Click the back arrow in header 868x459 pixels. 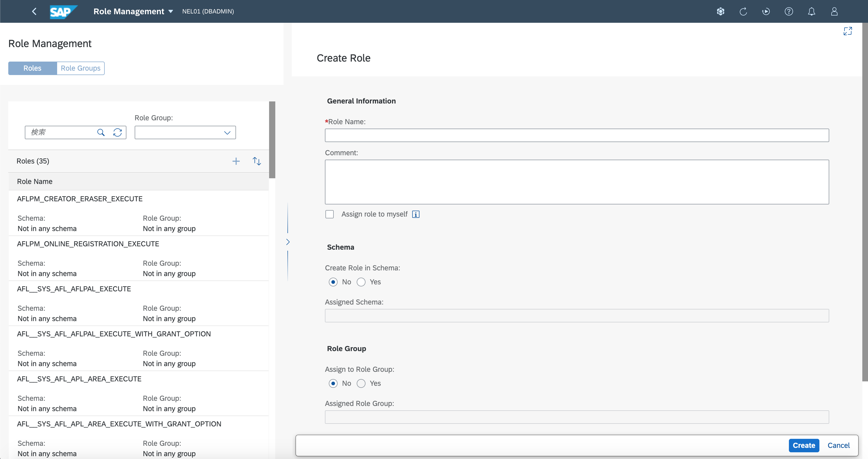(x=34, y=11)
